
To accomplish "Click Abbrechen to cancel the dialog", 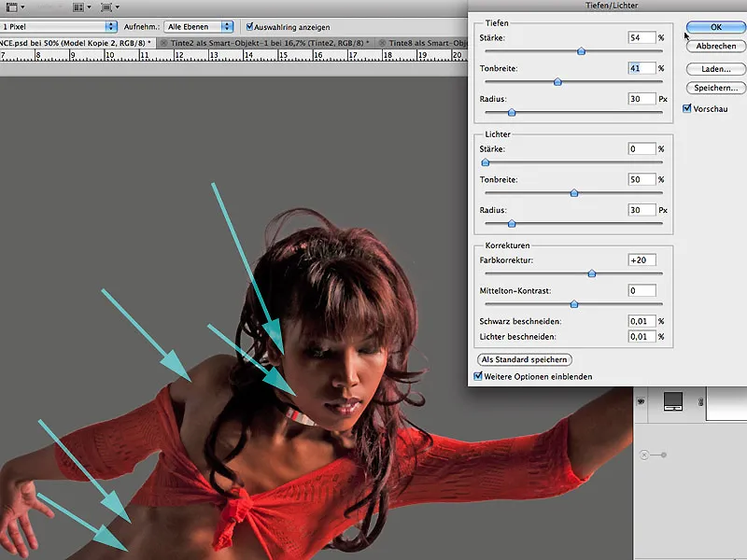I will point(715,46).
